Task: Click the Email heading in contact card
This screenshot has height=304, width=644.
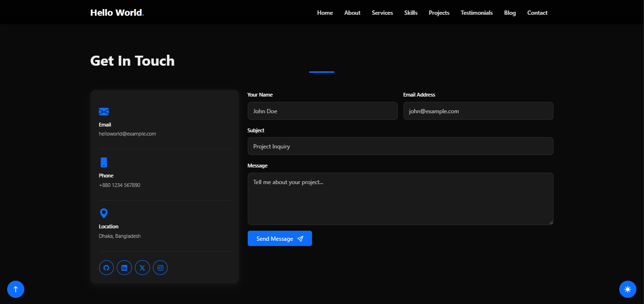Action: (x=105, y=125)
